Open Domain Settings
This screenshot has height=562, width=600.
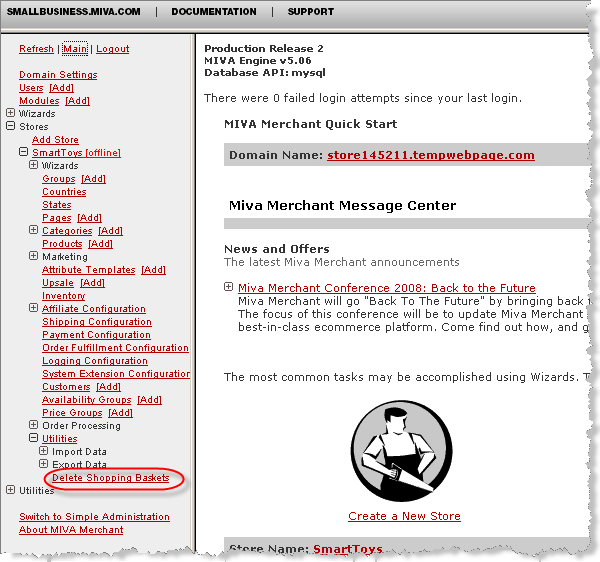point(58,75)
